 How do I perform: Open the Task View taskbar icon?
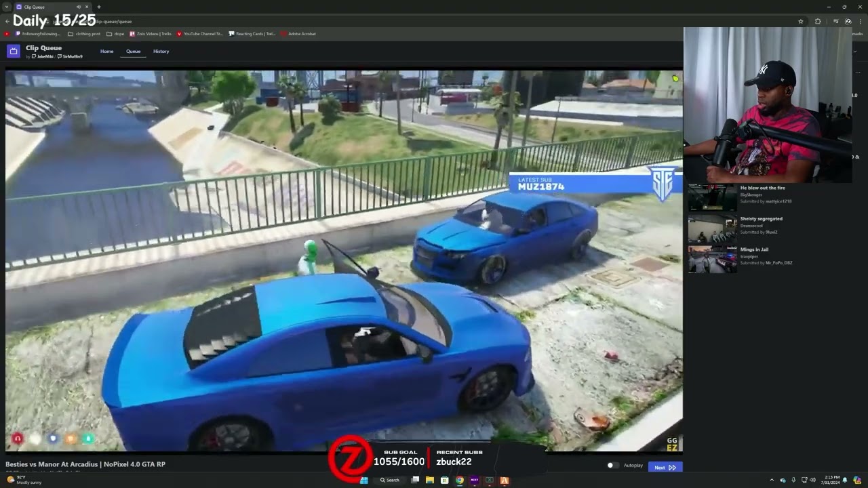[415, 480]
